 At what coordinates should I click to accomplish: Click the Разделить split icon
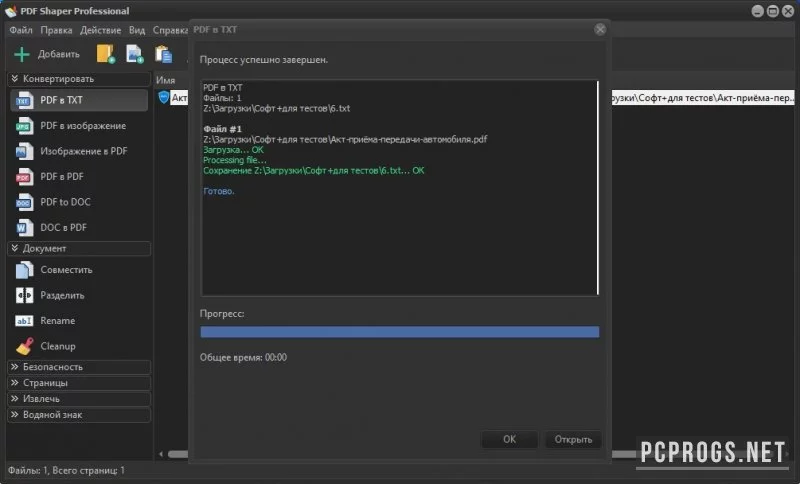pos(24,295)
